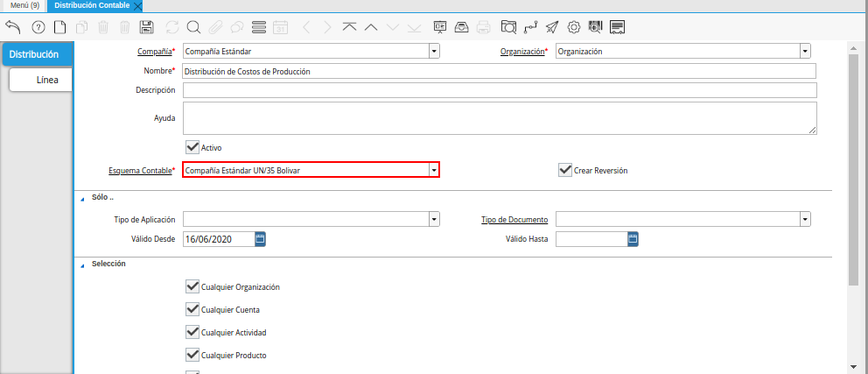Click the Descripción input field
Screen dimensions: 868x374
click(500, 89)
